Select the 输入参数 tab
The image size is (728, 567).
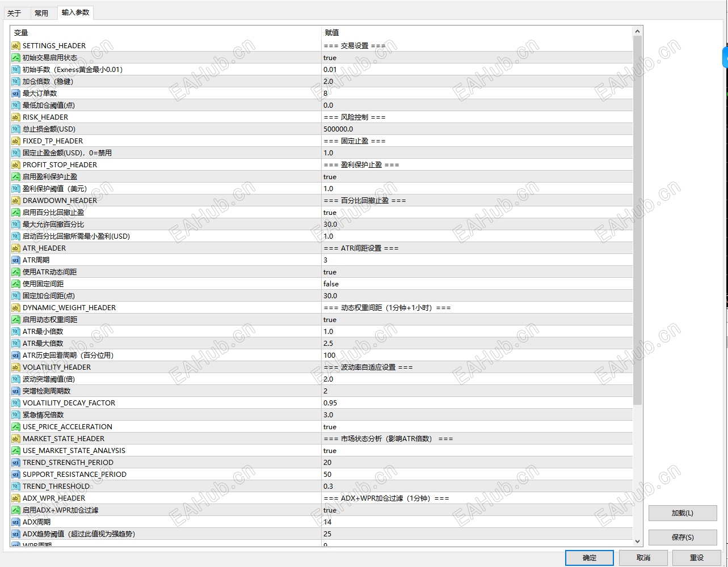[75, 12]
